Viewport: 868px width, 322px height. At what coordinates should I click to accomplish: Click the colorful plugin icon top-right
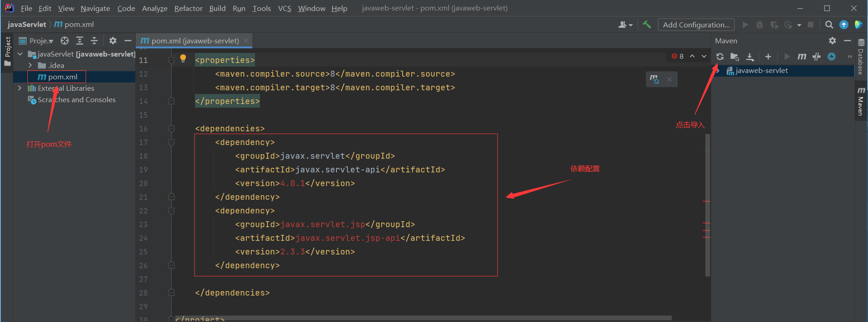point(858,25)
